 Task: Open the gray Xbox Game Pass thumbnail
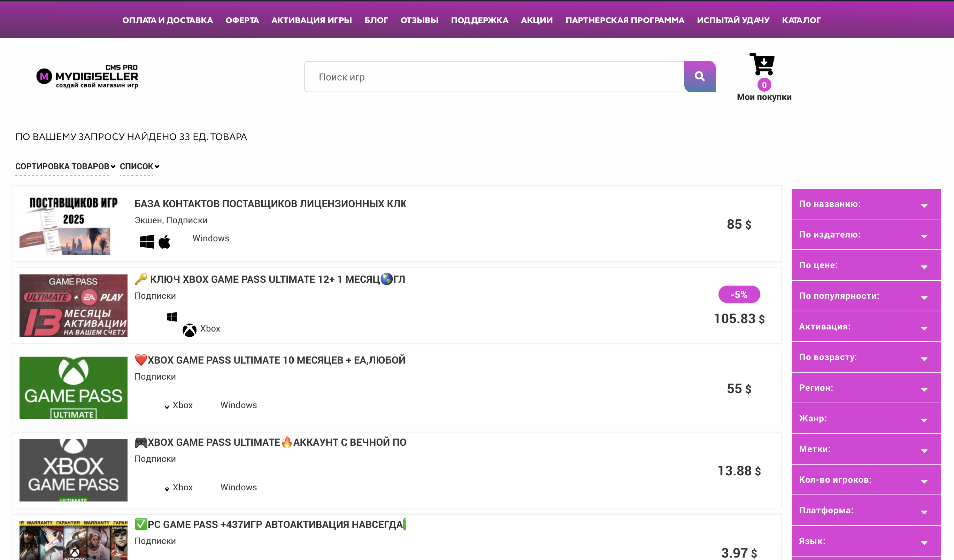pyautogui.click(x=74, y=470)
